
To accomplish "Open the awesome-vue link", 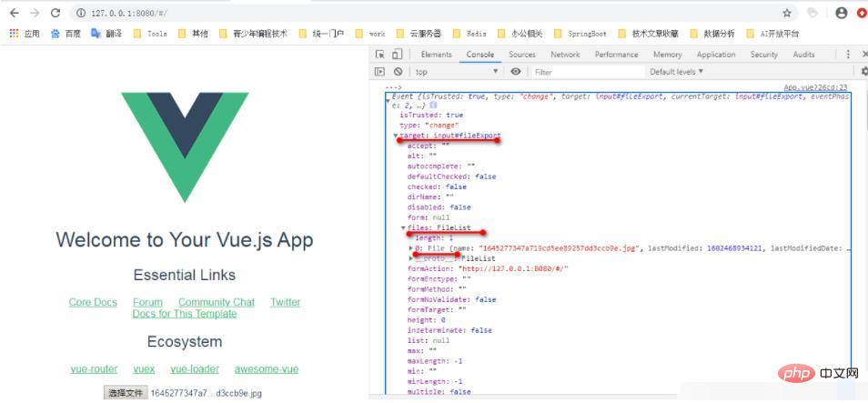I will click(267, 369).
